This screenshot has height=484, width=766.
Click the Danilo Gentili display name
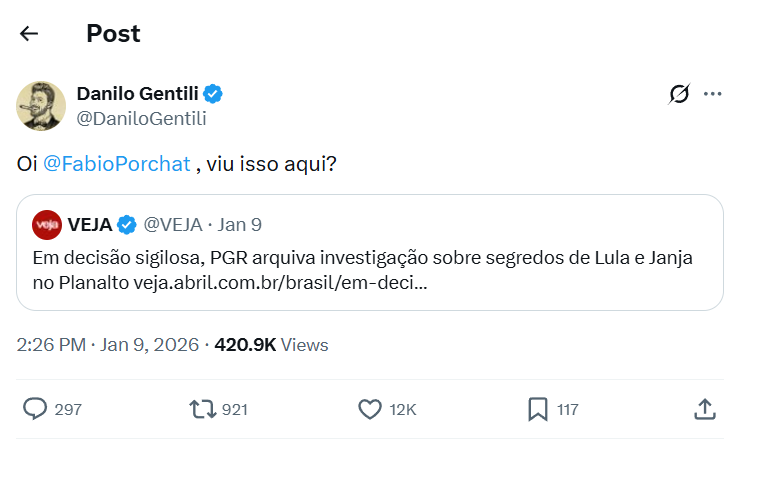tap(138, 94)
